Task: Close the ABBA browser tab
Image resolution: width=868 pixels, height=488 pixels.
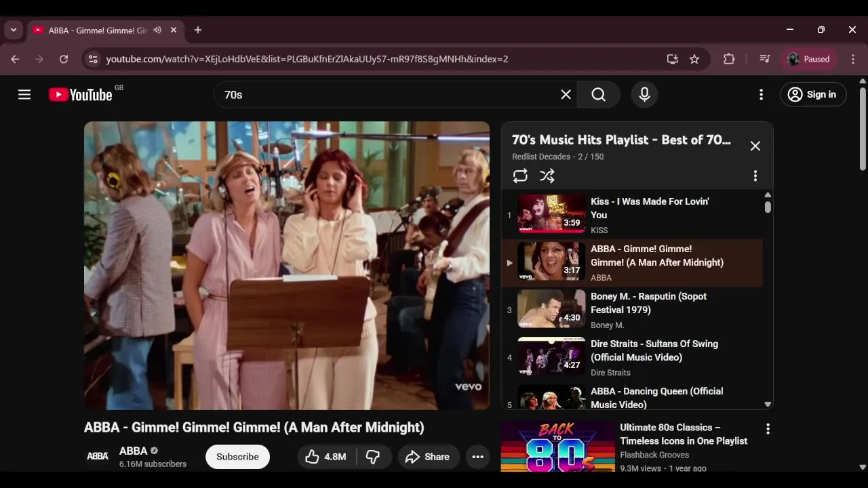Action: pyautogui.click(x=174, y=30)
